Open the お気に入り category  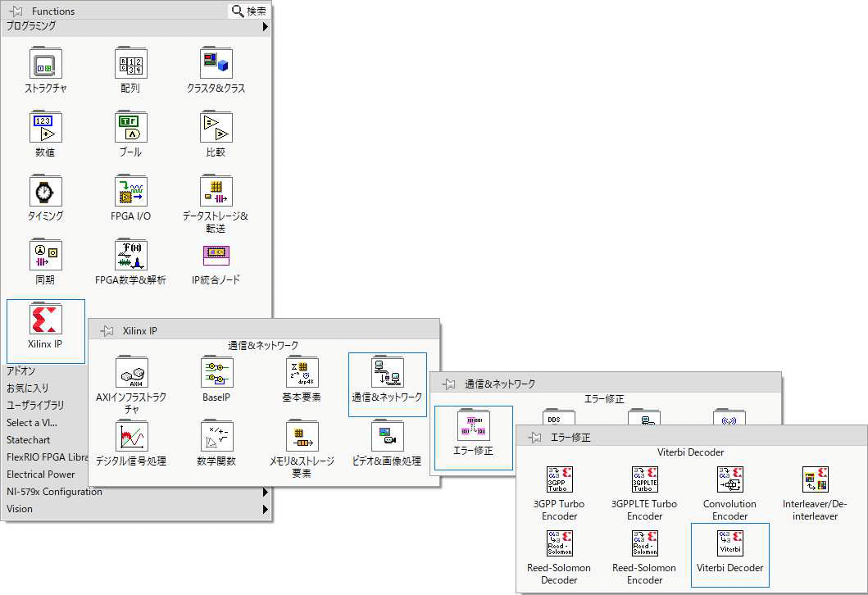click(30, 388)
